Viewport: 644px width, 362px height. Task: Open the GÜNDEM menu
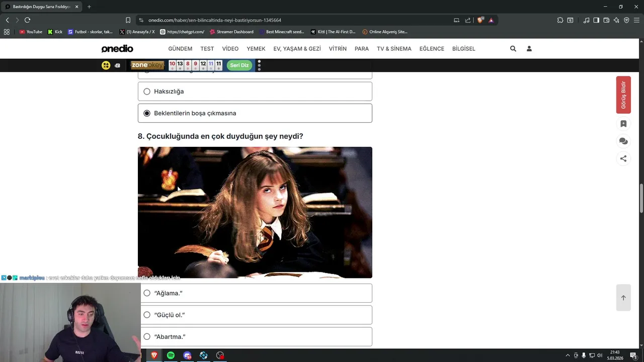tap(180, 49)
